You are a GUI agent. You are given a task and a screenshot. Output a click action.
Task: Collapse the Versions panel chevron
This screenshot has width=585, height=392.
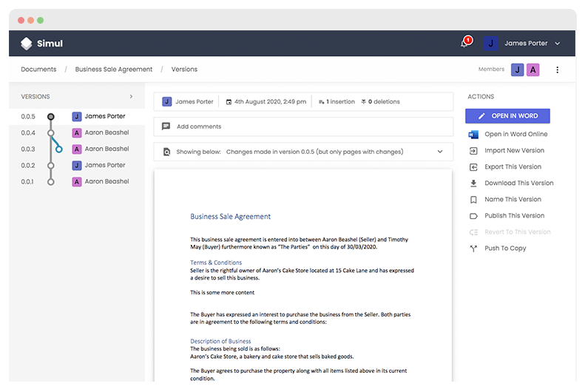coord(131,97)
